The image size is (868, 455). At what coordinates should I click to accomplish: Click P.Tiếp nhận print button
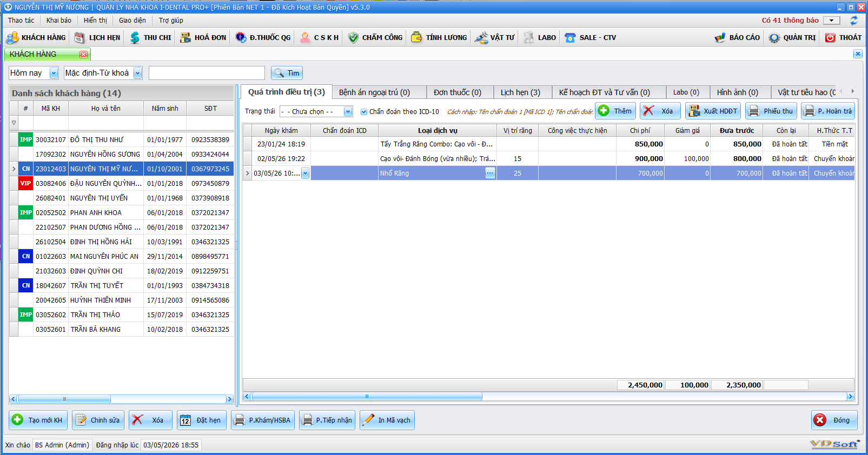coord(327,420)
